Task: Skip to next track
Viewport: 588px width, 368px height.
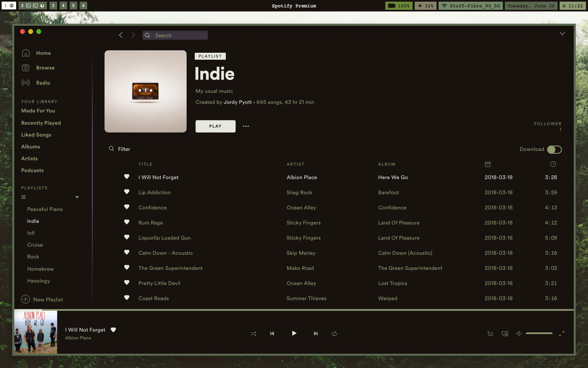Action: click(316, 333)
